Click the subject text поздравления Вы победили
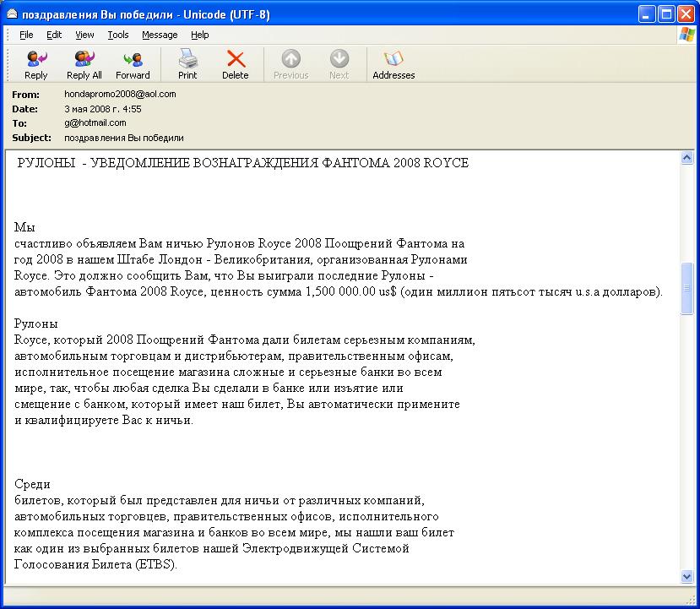The width and height of the screenshot is (700, 609). point(123,138)
